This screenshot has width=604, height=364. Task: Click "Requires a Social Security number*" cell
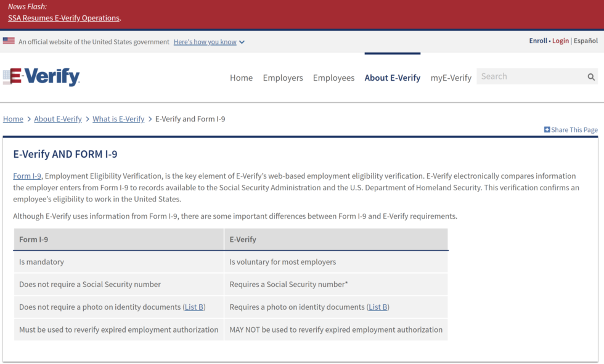click(x=336, y=285)
